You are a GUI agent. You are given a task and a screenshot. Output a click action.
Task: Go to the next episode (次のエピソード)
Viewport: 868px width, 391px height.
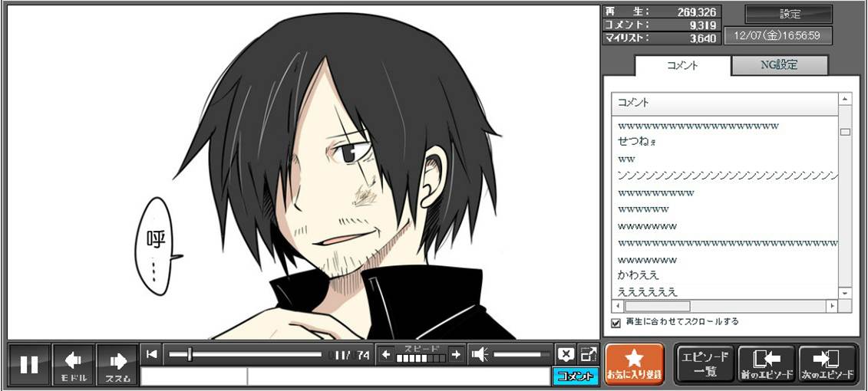827,363
